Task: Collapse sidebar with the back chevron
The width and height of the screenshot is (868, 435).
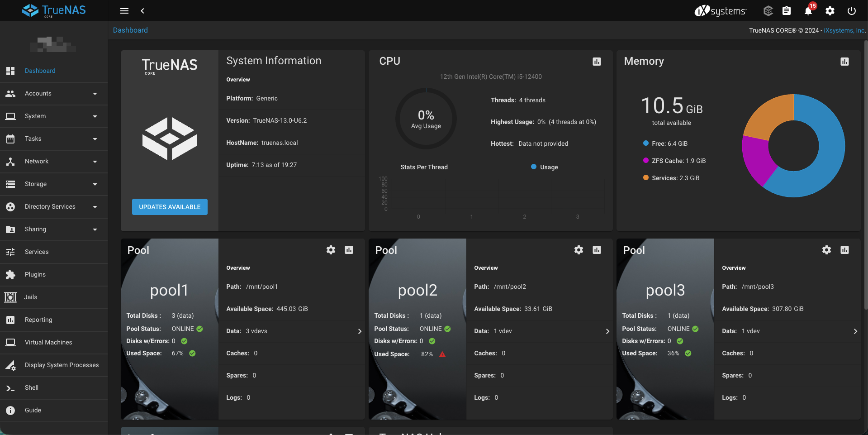Action: point(142,11)
